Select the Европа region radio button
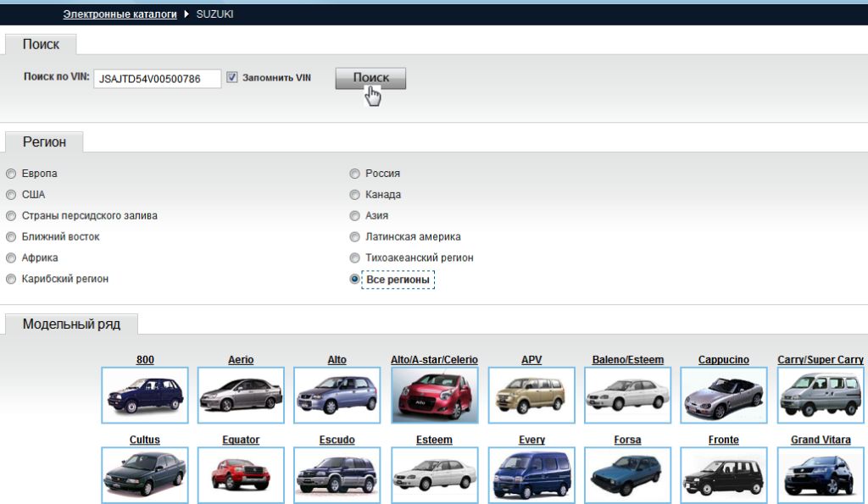The image size is (868, 504). (x=11, y=174)
